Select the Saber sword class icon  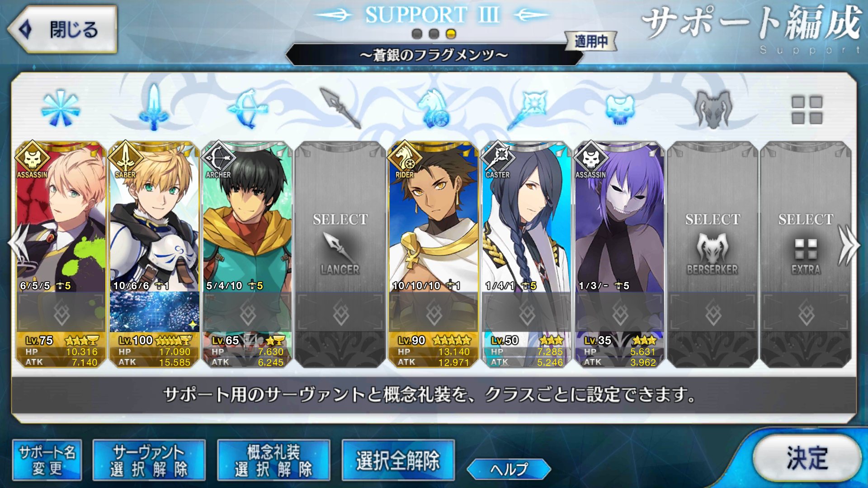click(x=154, y=108)
